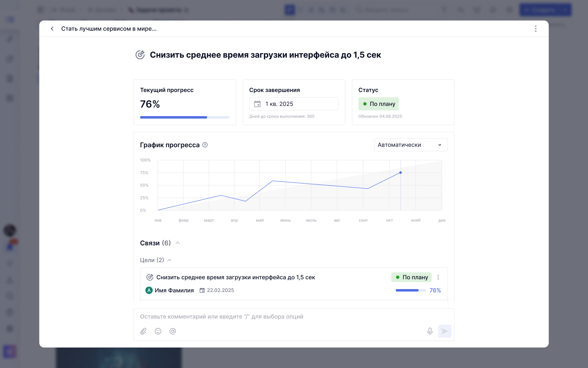Click the text Обновлен 04.06.2025
Image resolution: width=588 pixels, height=368 pixels.
tap(380, 116)
